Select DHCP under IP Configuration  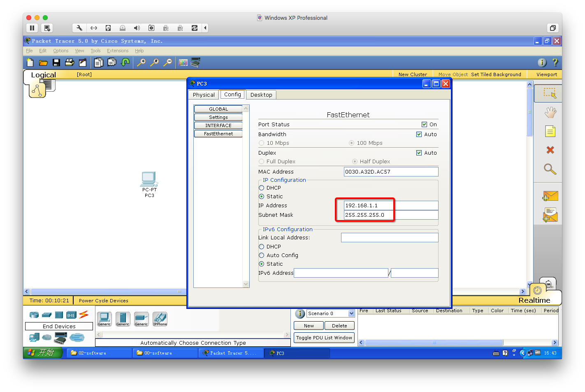262,188
